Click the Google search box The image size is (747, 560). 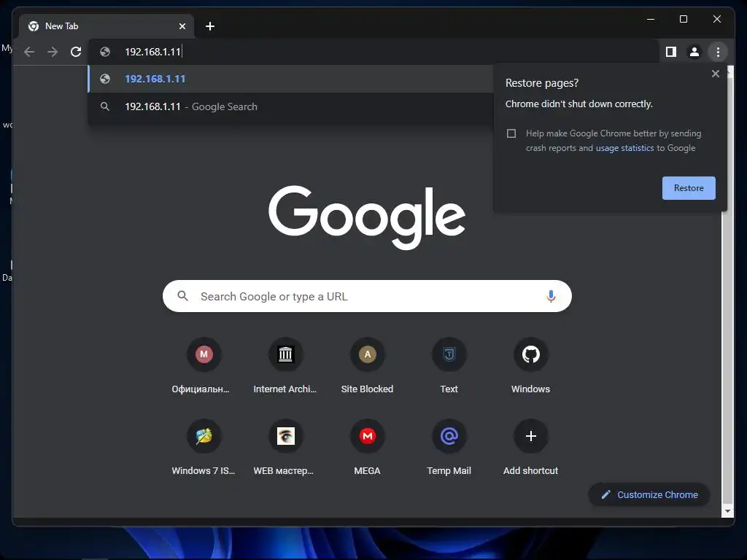(x=367, y=296)
